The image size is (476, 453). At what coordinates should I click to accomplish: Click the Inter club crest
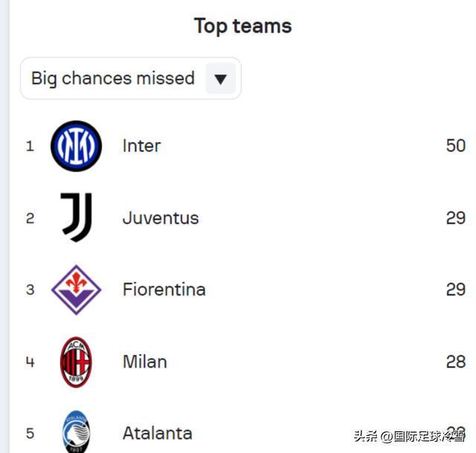point(76,146)
